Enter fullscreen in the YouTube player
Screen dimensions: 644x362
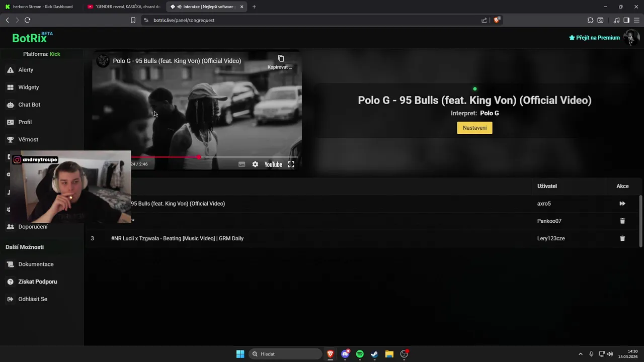[291, 164]
